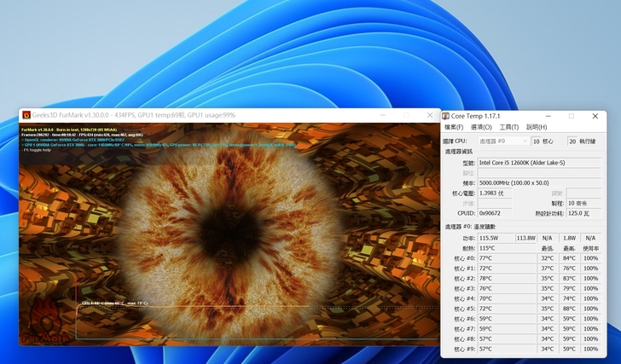The height and width of the screenshot is (364, 621).
Task: Click the Core Temp app icon in title bar
Action: (x=445, y=115)
